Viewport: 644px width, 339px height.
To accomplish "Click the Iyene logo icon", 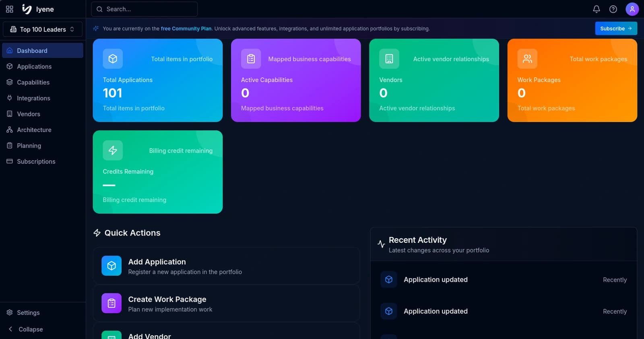I will pyautogui.click(x=27, y=9).
